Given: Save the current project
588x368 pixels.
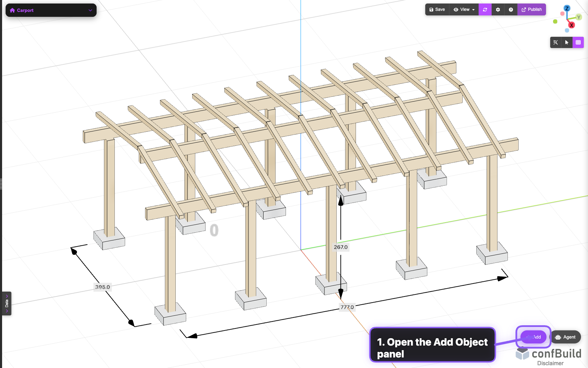Looking at the screenshot, I should [x=437, y=9].
